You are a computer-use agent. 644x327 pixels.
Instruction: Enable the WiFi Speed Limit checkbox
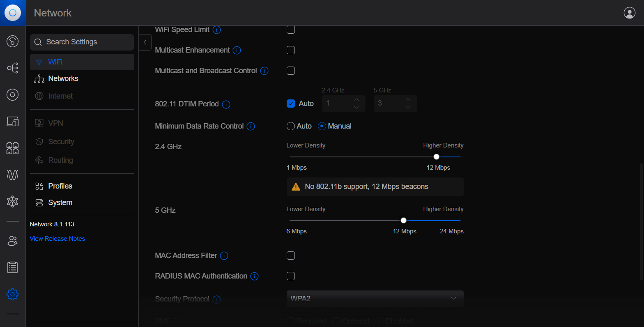(x=291, y=30)
